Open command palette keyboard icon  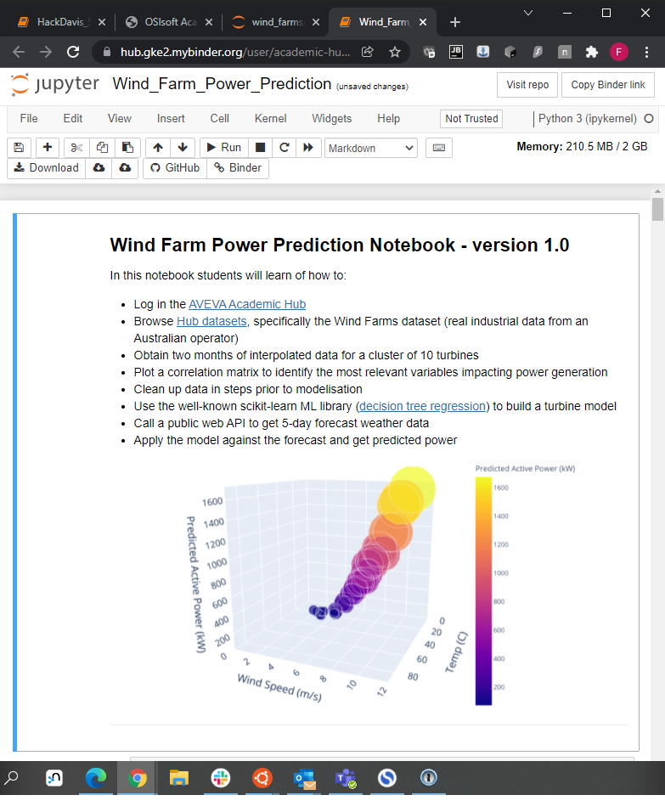point(438,148)
